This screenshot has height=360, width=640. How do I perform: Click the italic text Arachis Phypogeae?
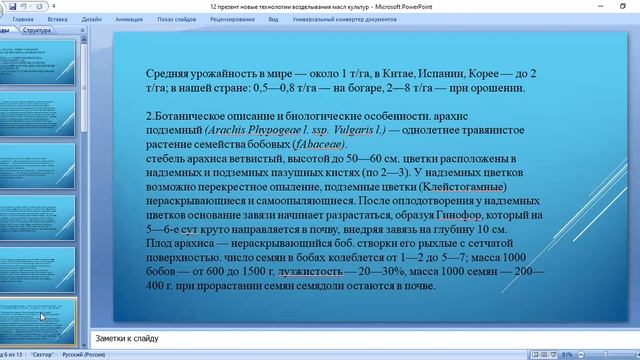(x=254, y=130)
